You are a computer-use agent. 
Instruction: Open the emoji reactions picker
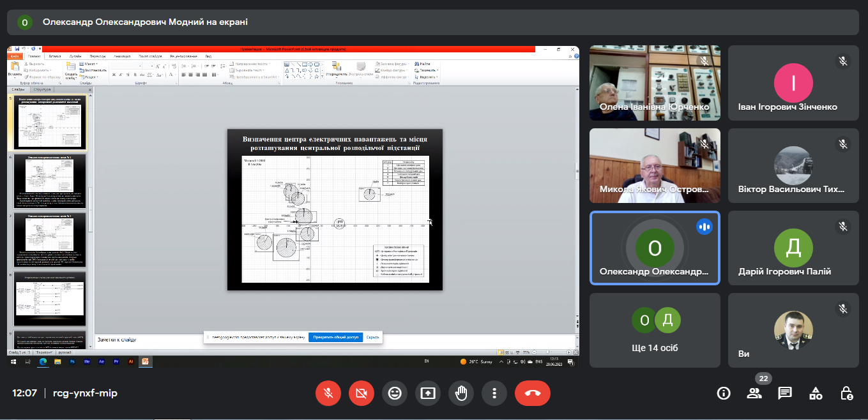click(395, 393)
